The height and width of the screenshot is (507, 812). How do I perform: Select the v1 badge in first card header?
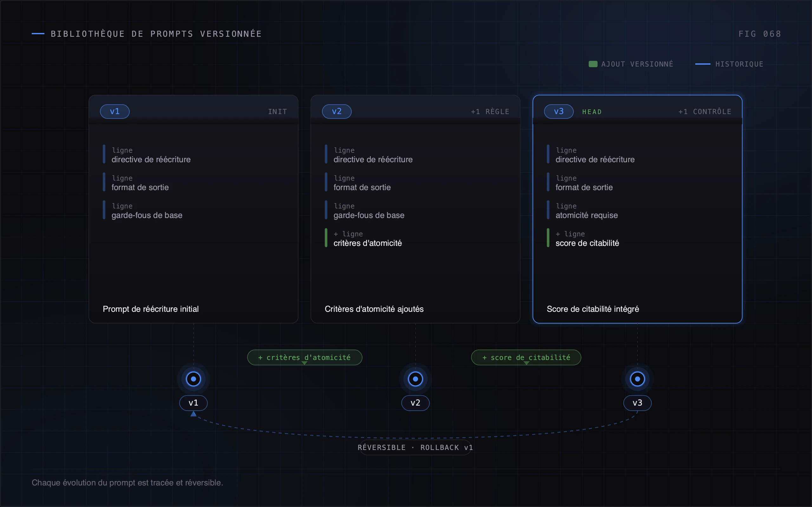115,111
